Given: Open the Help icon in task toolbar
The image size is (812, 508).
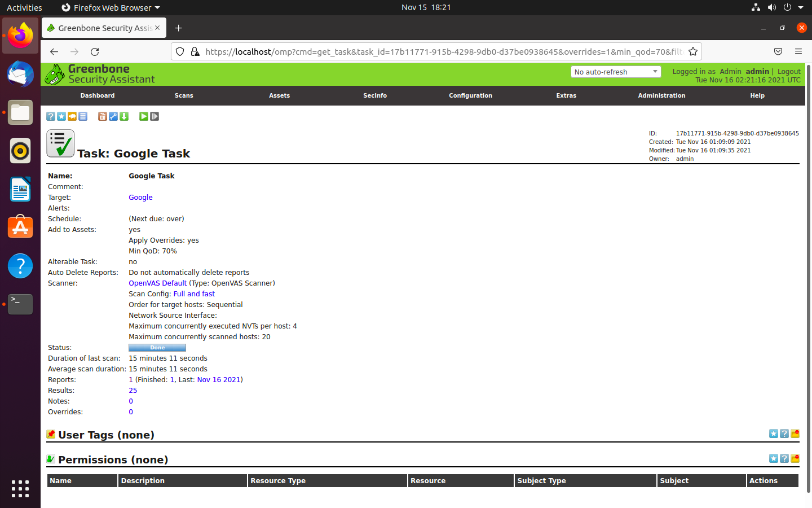Looking at the screenshot, I should pyautogui.click(x=51, y=116).
